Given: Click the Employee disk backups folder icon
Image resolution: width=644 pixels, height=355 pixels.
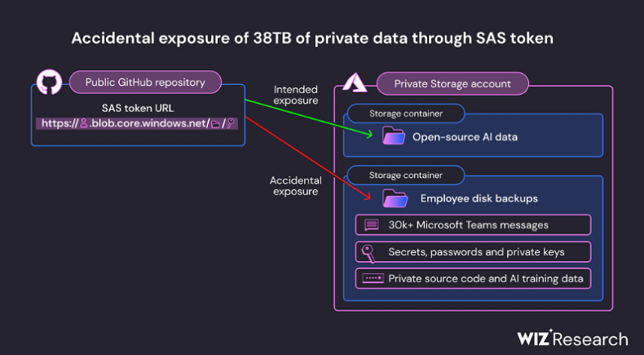Looking at the screenshot, I should (395, 198).
